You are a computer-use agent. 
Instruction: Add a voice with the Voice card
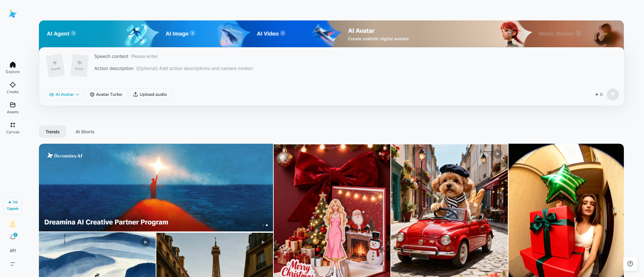point(79,66)
